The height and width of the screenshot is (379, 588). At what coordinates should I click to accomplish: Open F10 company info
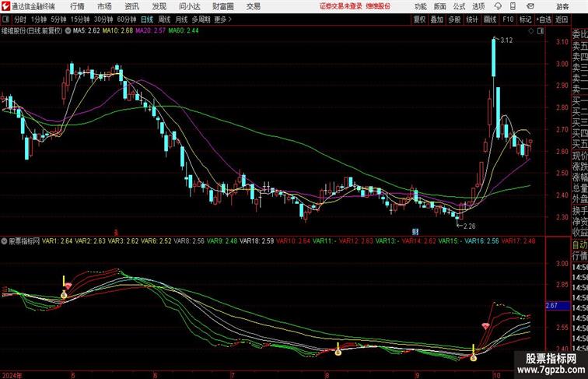click(508, 19)
